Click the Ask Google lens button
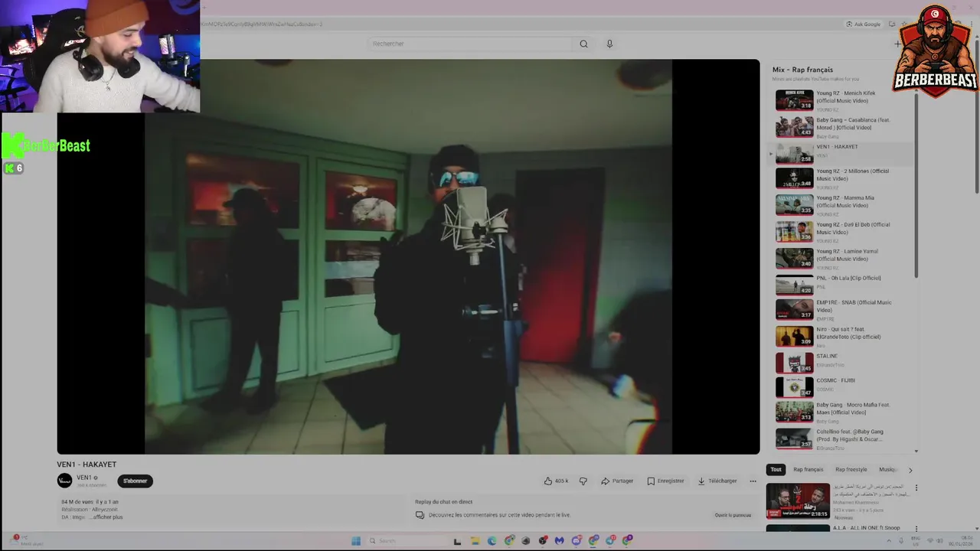The width and height of the screenshot is (980, 551). 864,24
